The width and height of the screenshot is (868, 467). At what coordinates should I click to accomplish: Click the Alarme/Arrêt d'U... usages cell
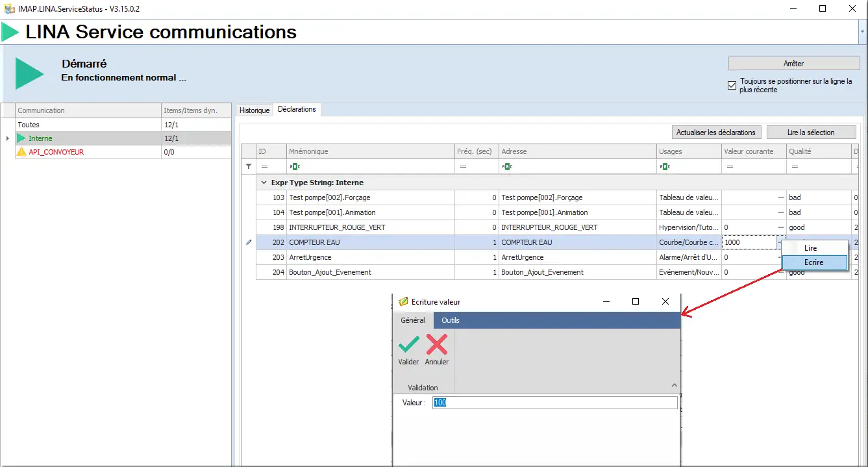pyautogui.click(x=689, y=257)
